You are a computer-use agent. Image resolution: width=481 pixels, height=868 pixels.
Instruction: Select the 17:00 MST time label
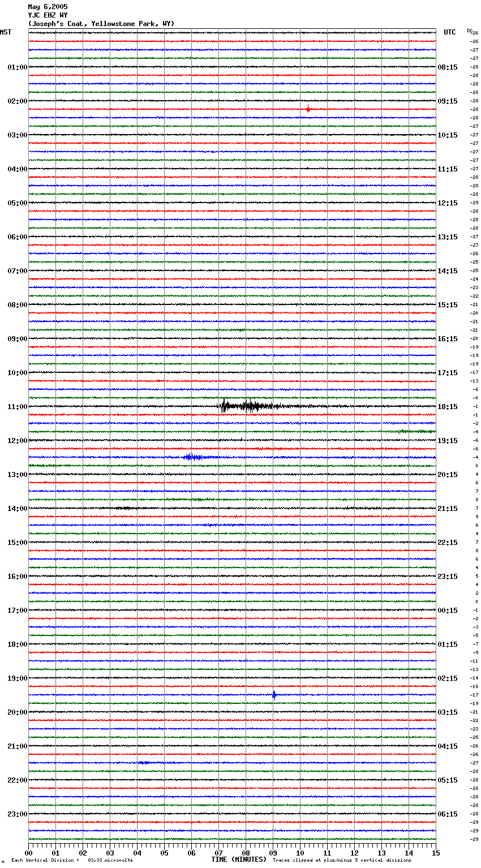coord(18,611)
